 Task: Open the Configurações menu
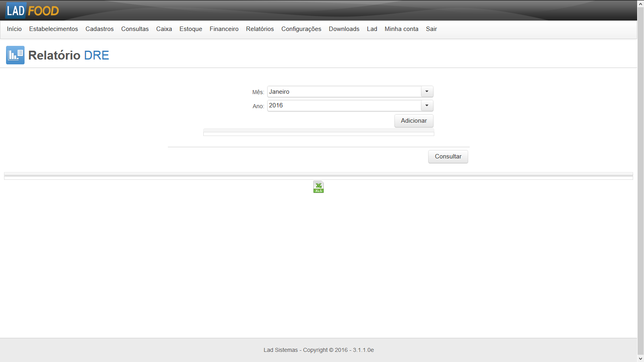(x=301, y=29)
